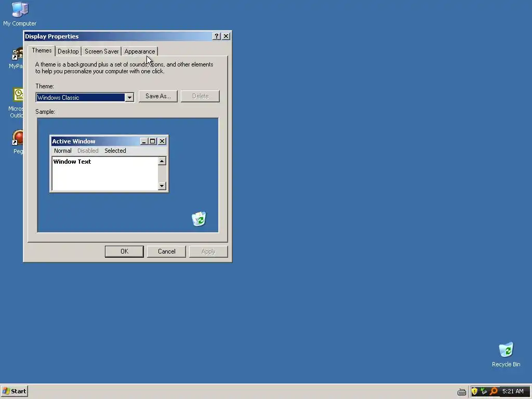Click the Recycle Bin in theme sample
532x399 pixels.
point(199,219)
